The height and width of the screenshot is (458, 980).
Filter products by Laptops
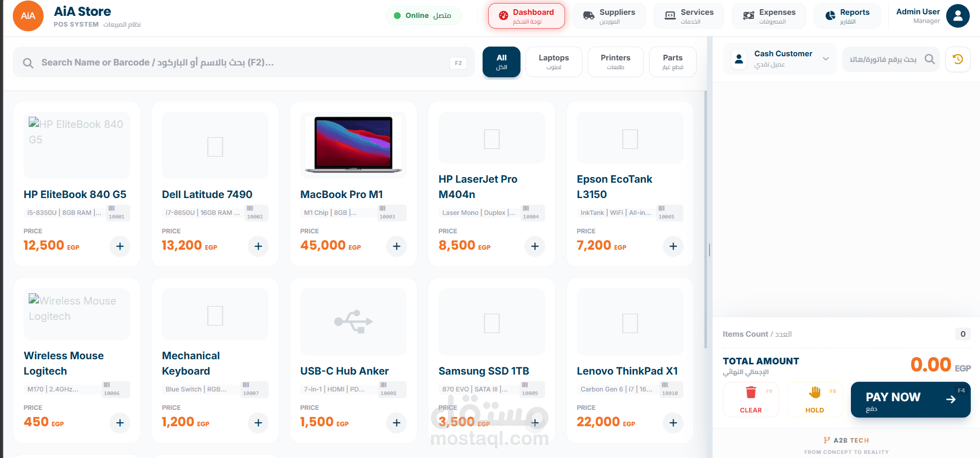[x=554, y=62]
